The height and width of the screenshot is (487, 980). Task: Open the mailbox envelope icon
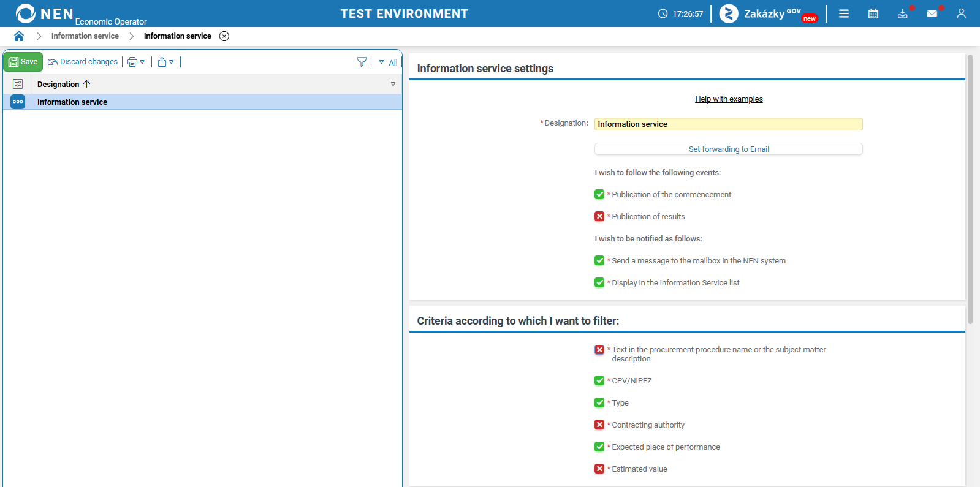tap(932, 13)
